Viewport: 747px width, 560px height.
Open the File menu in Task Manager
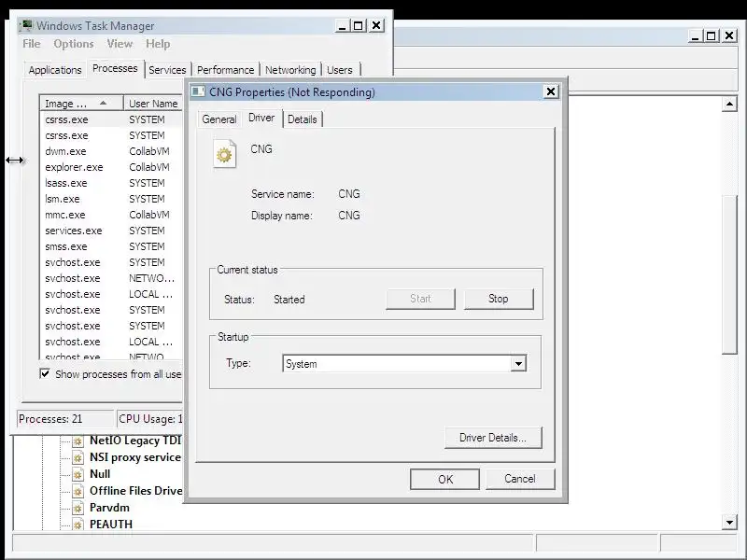point(32,44)
